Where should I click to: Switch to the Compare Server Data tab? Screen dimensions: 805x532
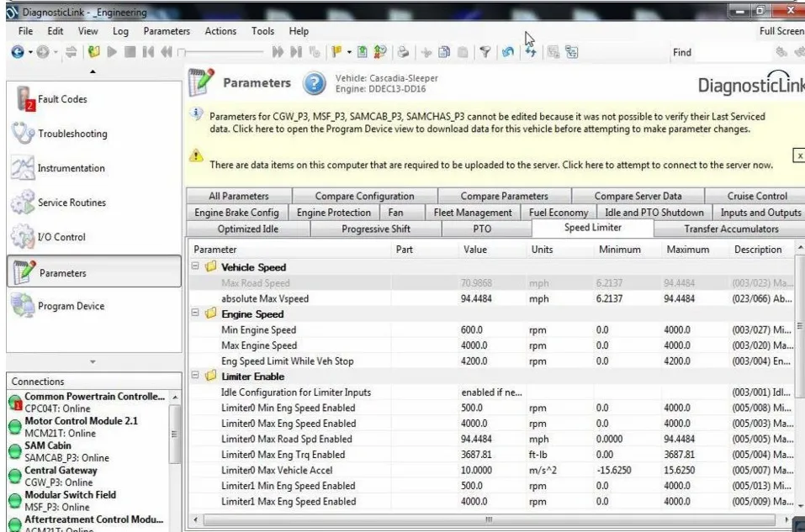click(x=638, y=196)
